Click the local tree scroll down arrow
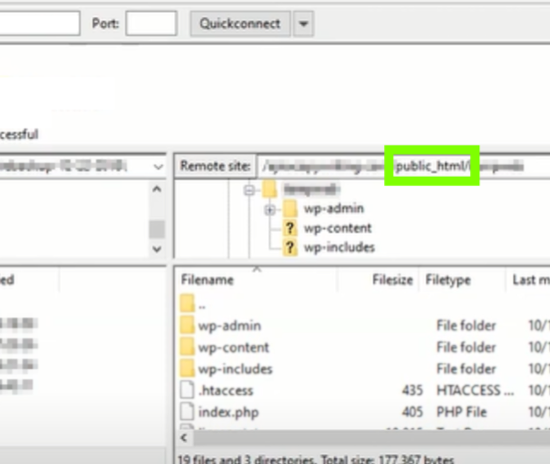 coord(157,249)
